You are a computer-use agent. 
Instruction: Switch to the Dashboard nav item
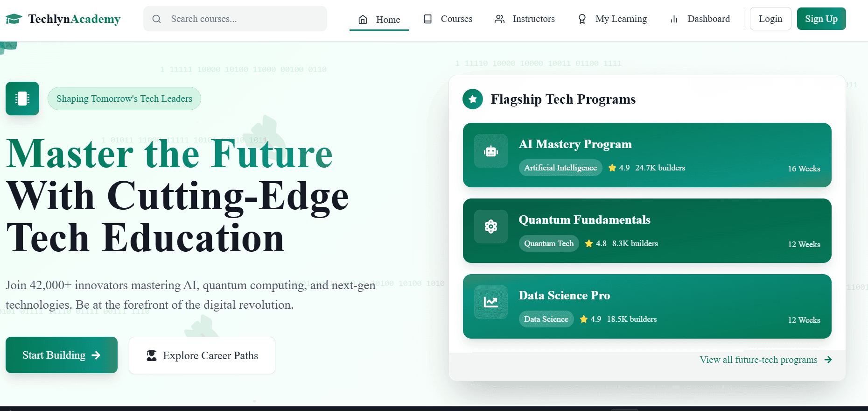(x=700, y=19)
